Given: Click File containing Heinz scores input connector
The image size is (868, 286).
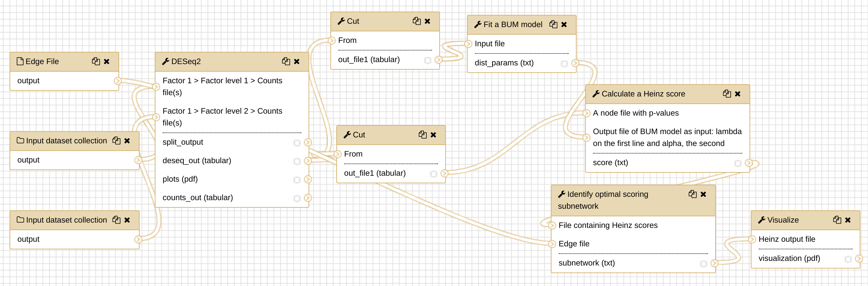Looking at the screenshot, I should coord(552,225).
